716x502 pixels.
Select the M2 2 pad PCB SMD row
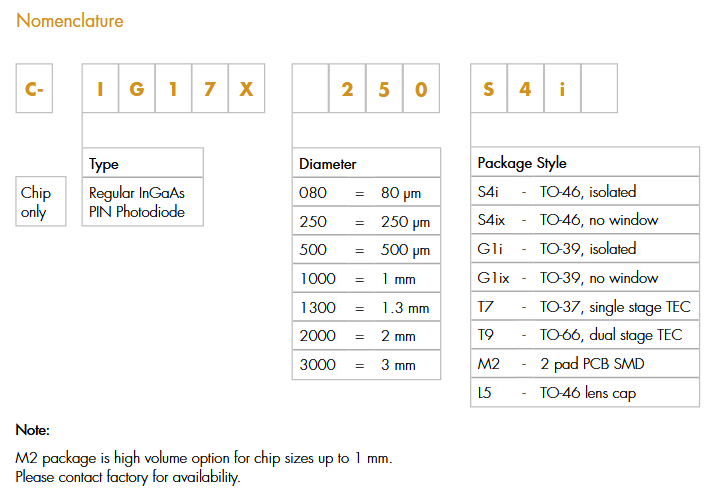(x=584, y=364)
